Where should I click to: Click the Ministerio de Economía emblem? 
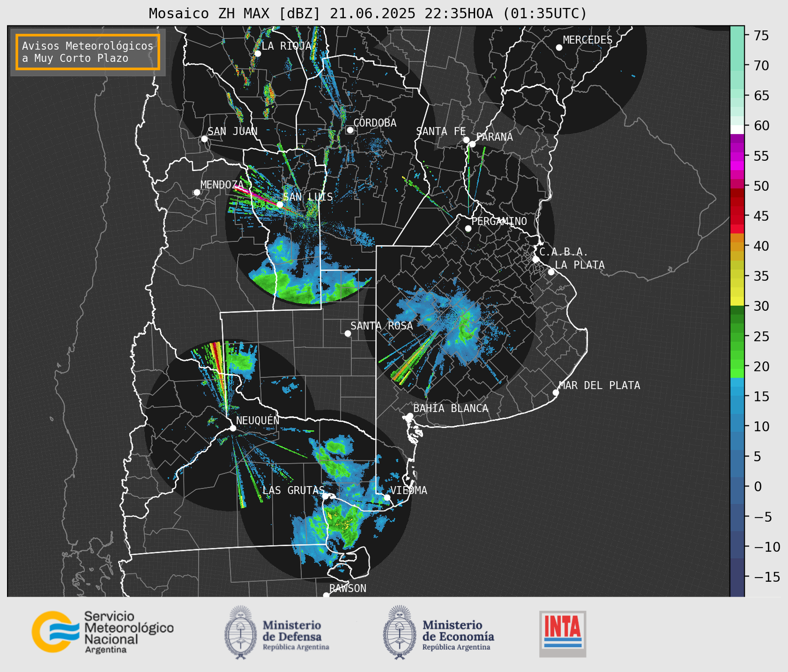pos(399,632)
